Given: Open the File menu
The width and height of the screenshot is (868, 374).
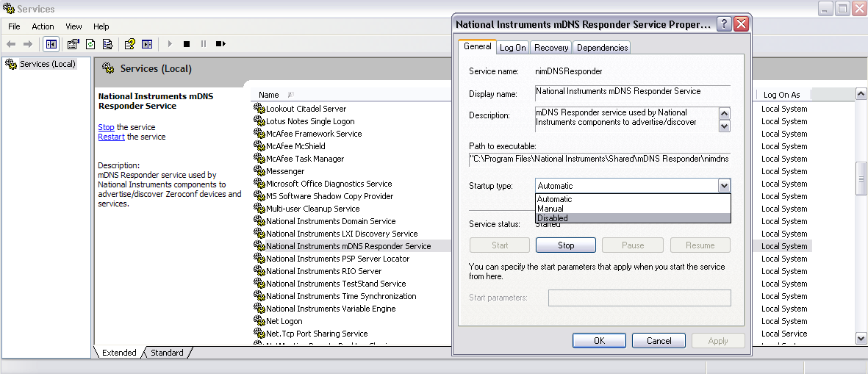Looking at the screenshot, I should click(x=14, y=26).
